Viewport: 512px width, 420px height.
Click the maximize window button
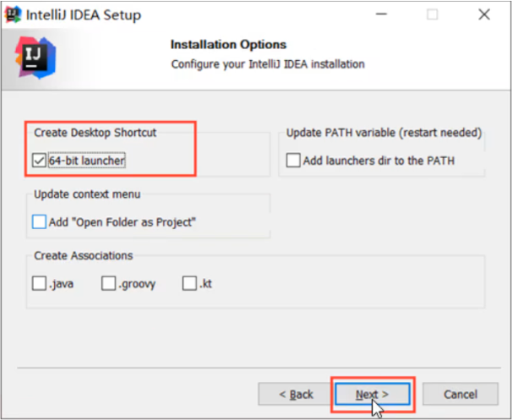click(x=433, y=14)
